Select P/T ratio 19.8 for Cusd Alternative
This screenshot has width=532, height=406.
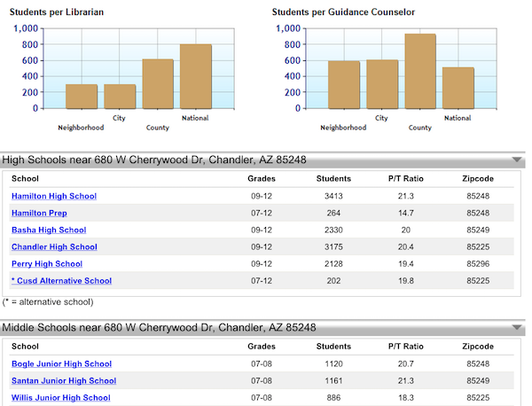click(x=406, y=281)
